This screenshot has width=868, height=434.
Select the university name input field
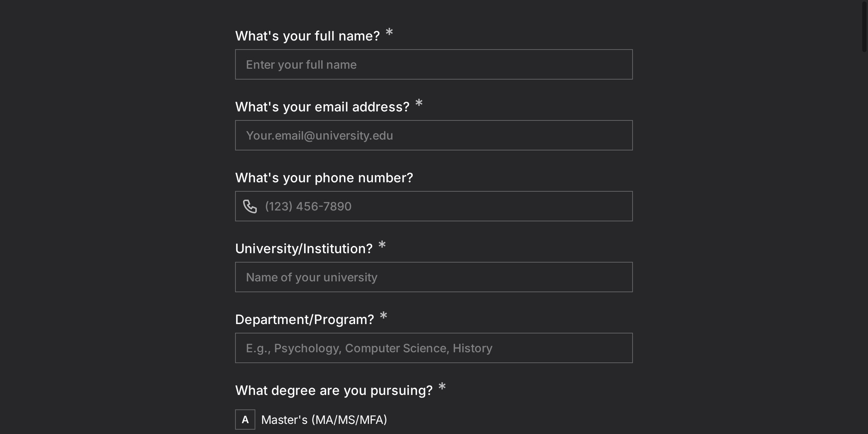(434, 277)
